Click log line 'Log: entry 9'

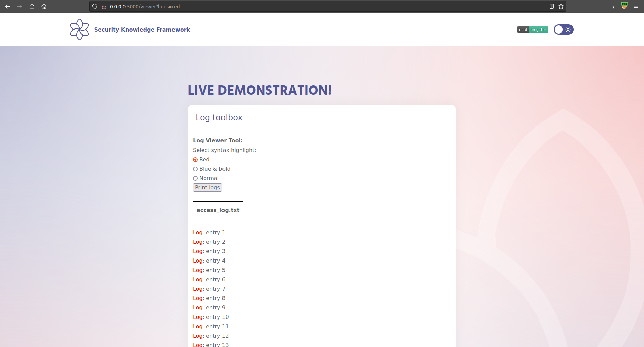click(209, 308)
